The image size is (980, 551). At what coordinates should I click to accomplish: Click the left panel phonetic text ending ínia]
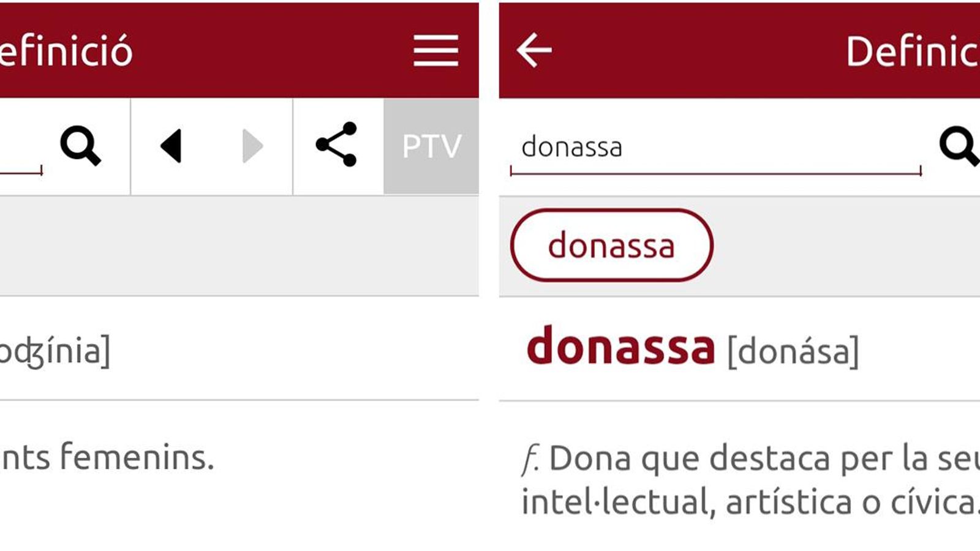(55, 351)
